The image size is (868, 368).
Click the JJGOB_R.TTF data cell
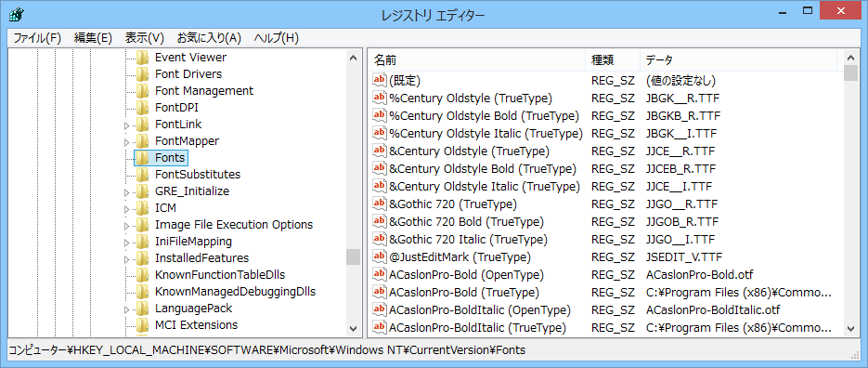682,222
